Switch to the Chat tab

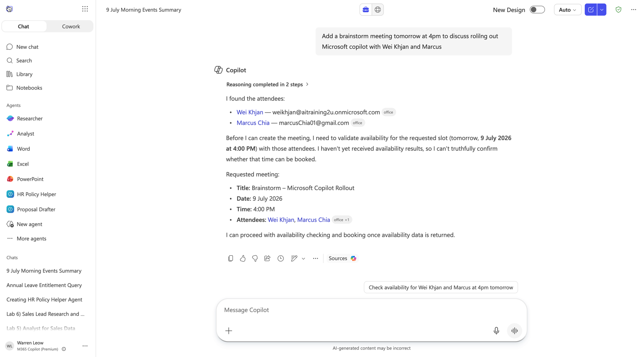[x=24, y=26]
